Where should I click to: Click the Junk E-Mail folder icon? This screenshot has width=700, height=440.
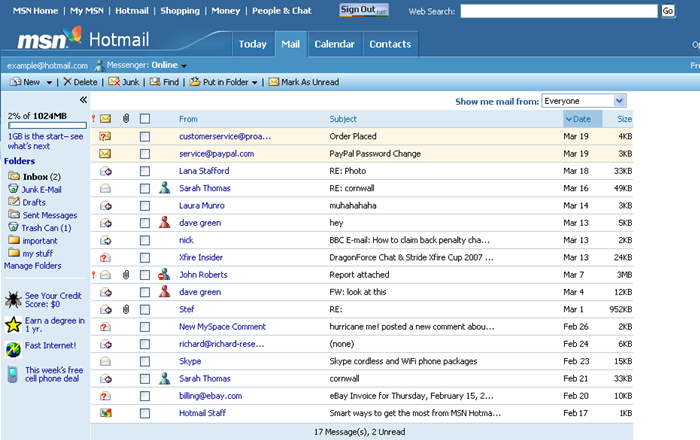tap(13, 189)
